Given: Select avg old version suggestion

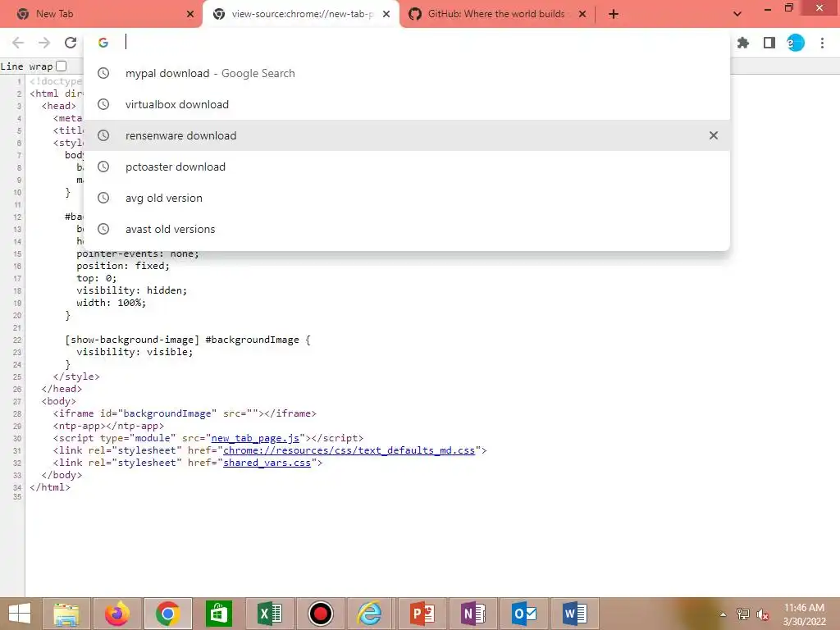Looking at the screenshot, I should [x=407, y=198].
